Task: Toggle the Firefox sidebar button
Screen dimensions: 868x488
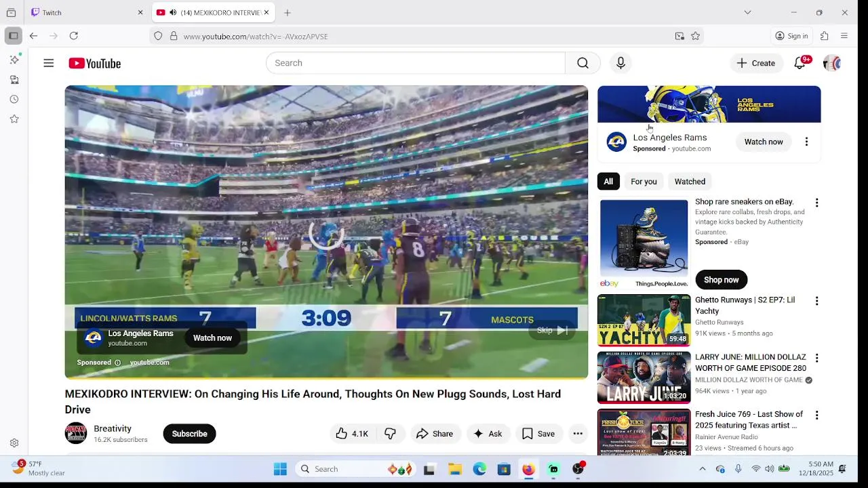Action: pyautogui.click(x=13, y=36)
